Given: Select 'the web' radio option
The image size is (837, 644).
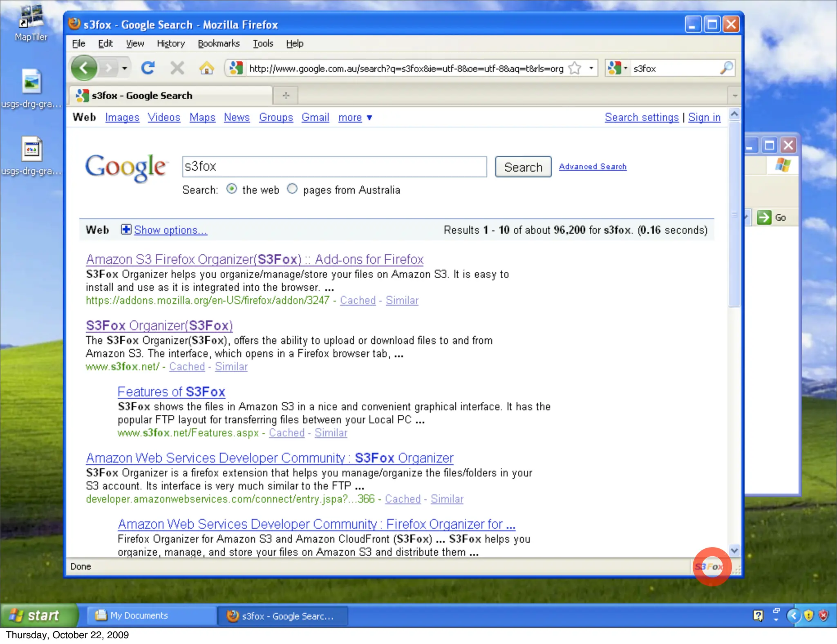Looking at the screenshot, I should pos(232,189).
